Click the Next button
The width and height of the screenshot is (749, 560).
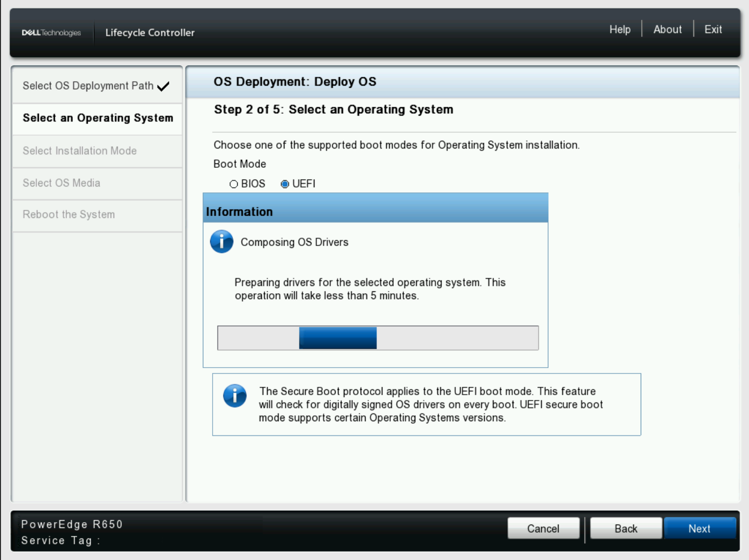(x=700, y=528)
